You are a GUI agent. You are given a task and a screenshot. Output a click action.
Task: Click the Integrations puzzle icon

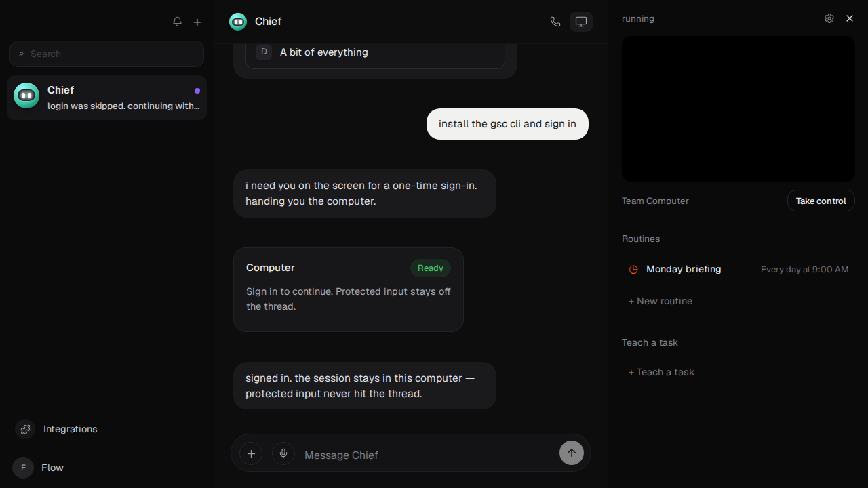[25, 429]
